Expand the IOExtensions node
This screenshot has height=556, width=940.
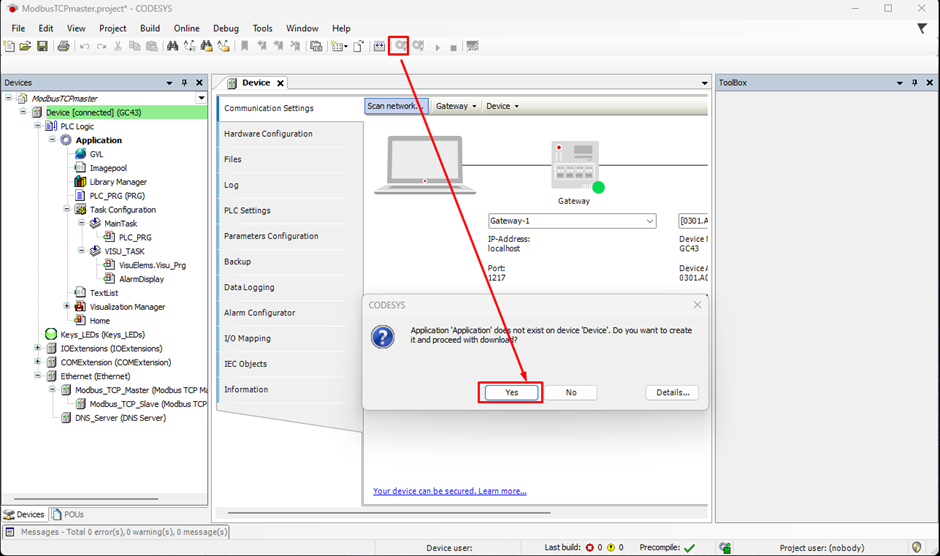click(37, 347)
